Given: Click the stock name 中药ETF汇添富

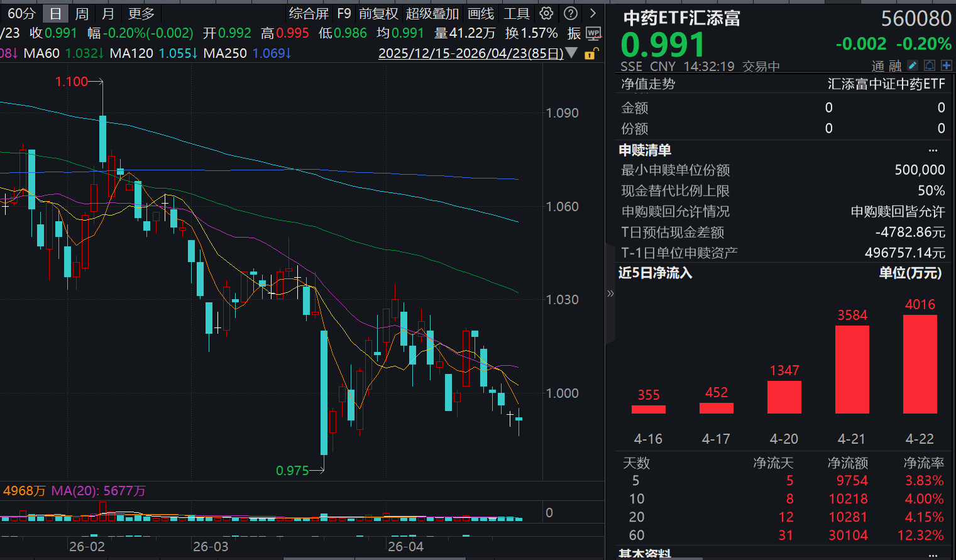Looking at the screenshot, I should (x=682, y=18).
